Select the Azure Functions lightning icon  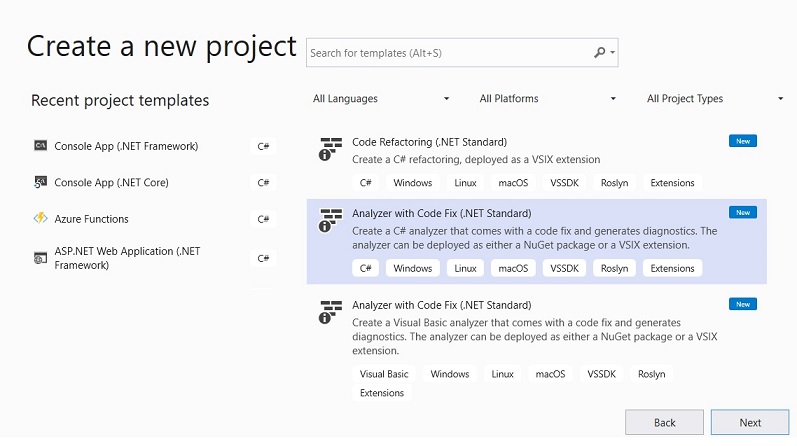41,218
